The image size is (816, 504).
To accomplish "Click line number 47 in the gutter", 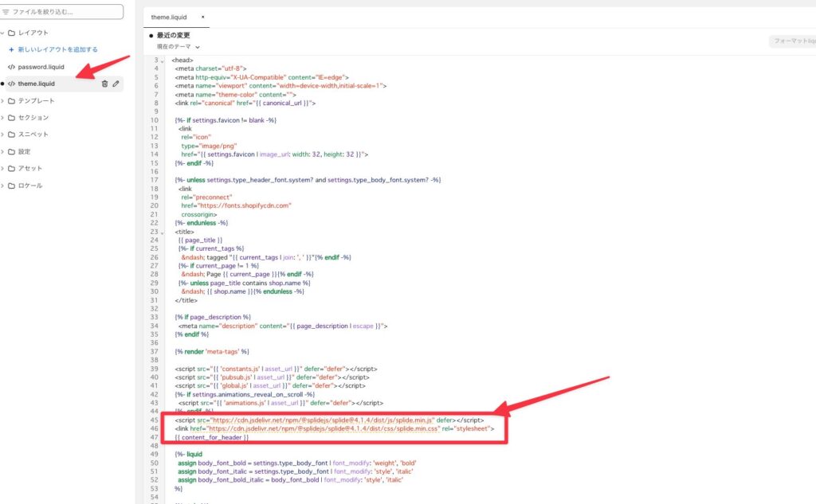I will tap(154, 437).
